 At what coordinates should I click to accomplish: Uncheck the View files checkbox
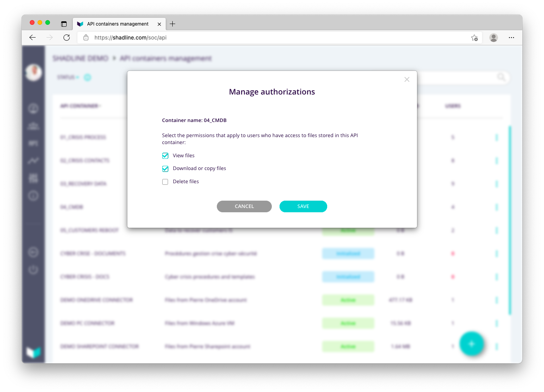point(165,156)
